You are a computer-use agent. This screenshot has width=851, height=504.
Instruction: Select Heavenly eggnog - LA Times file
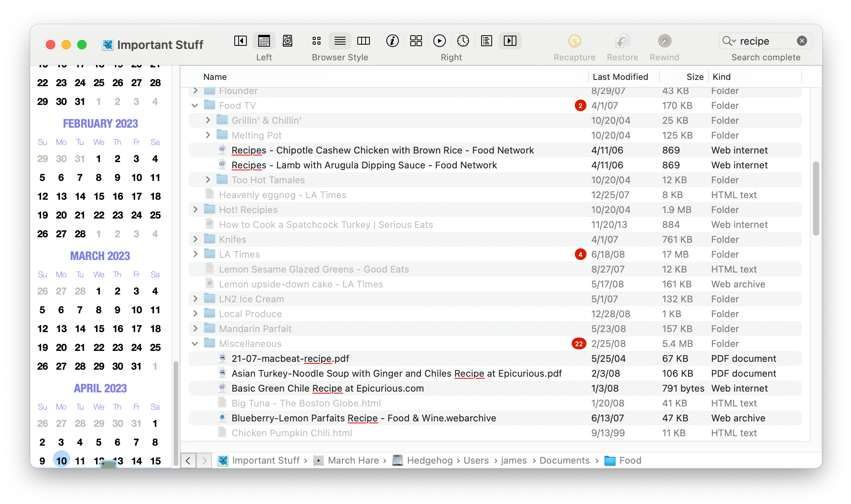[x=495, y=195]
